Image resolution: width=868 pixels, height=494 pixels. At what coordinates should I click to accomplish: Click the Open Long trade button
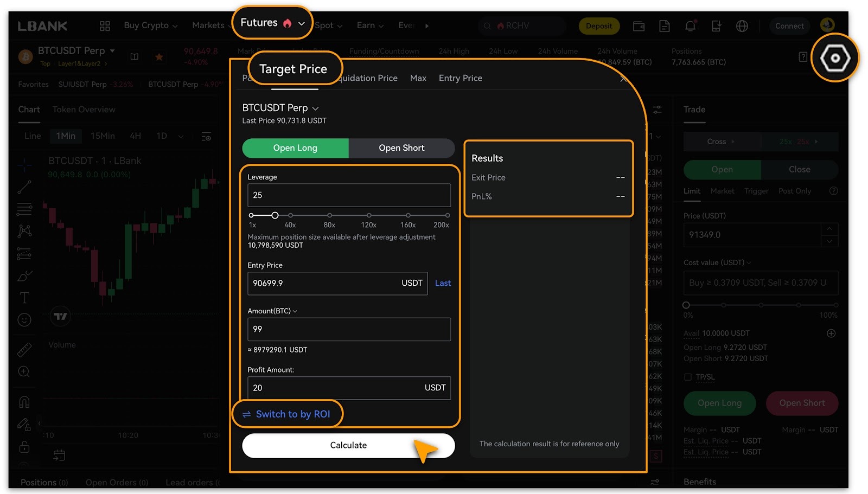(719, 403)
